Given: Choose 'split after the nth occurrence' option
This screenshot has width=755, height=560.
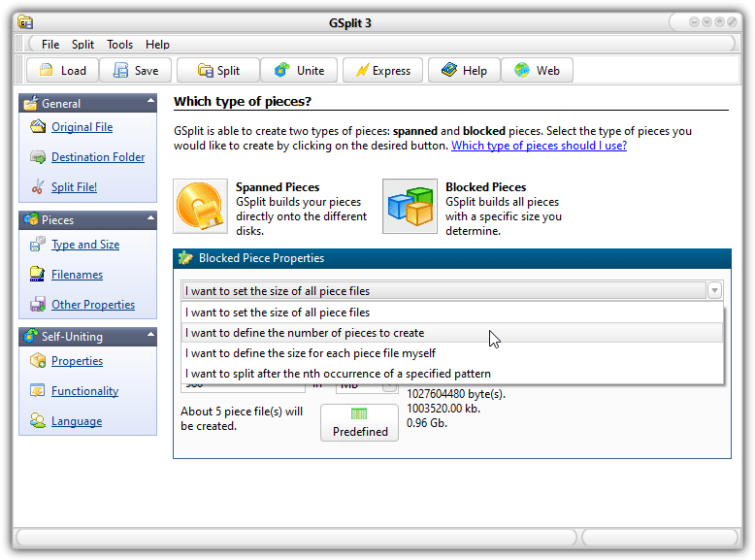Looking at the screenshot, I should click(452, 374).
